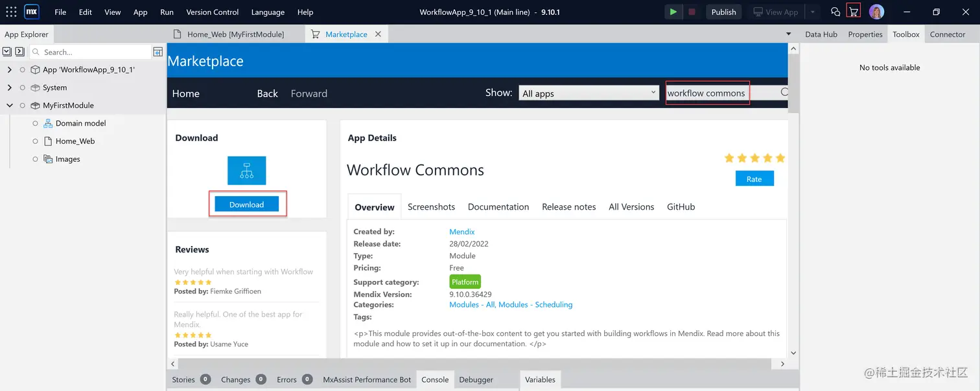
Task: Open the Mendix creator link
Action: (x=462, y=232)
